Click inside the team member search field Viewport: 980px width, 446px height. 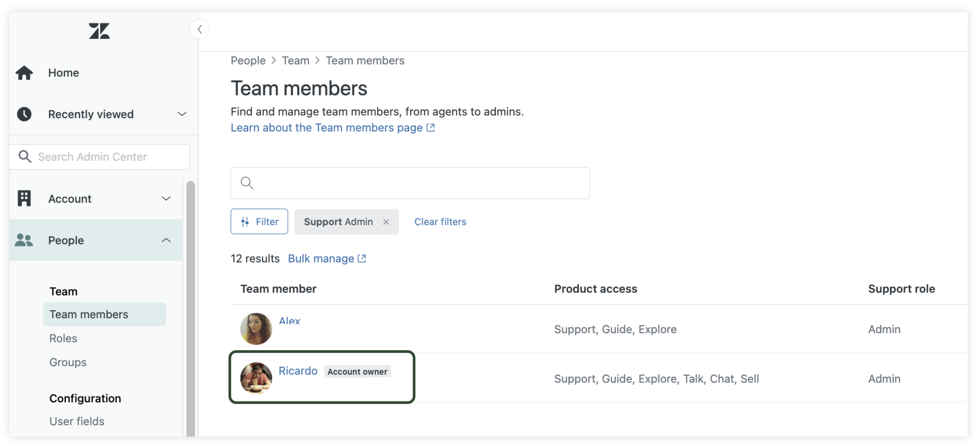[409, 183]
